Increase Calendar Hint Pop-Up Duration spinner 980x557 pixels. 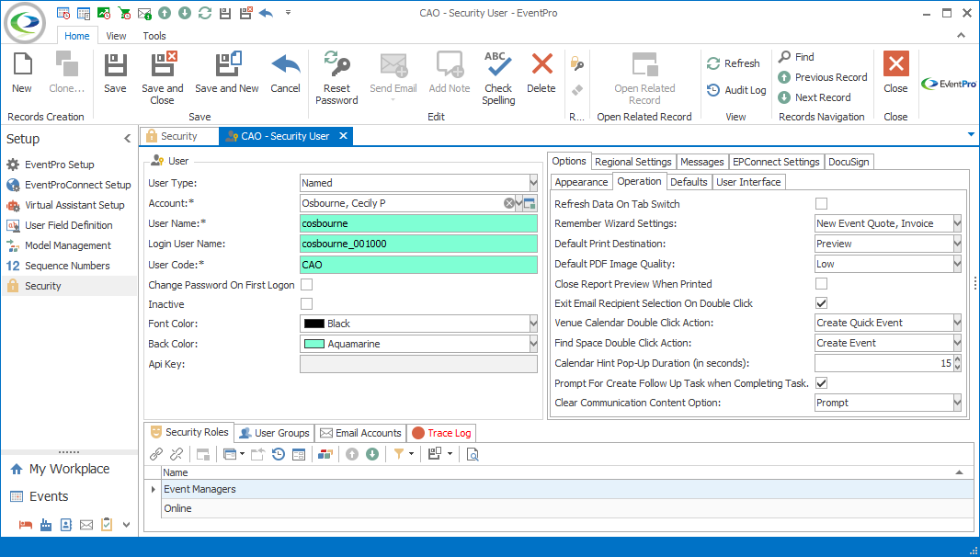tap(957, 359)
